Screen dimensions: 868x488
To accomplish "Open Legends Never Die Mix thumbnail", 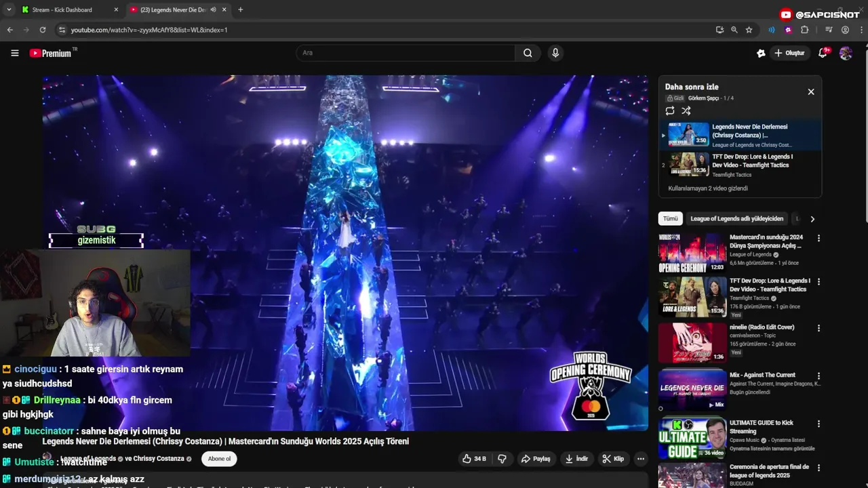I will (x=692, y=390).
